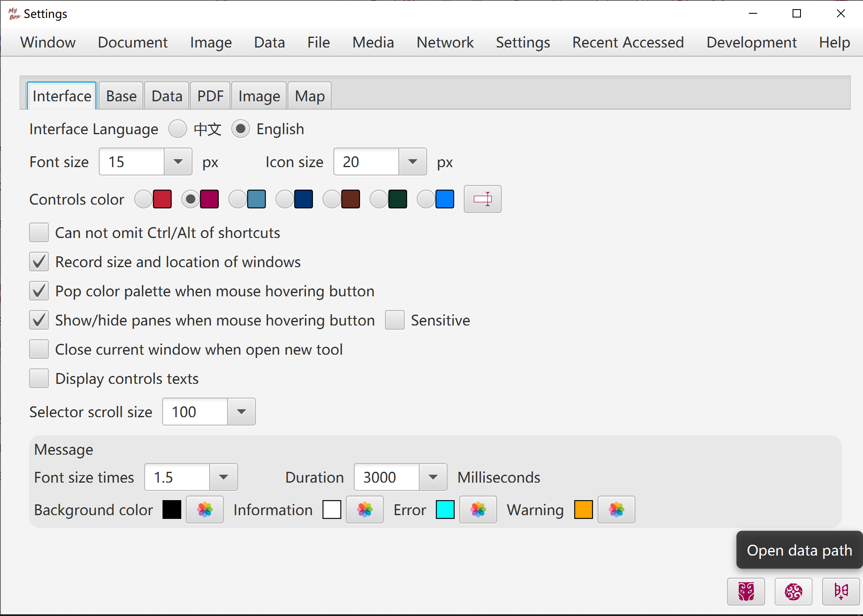Open palette button for Warning color
This screenshot has width=863, height=616.
(616, 509)
